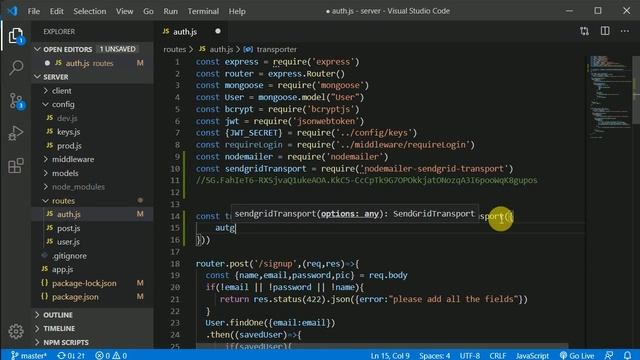Click code line 18 router.post signup
This screenshot has height=360, width=640.
pos(278,264)
